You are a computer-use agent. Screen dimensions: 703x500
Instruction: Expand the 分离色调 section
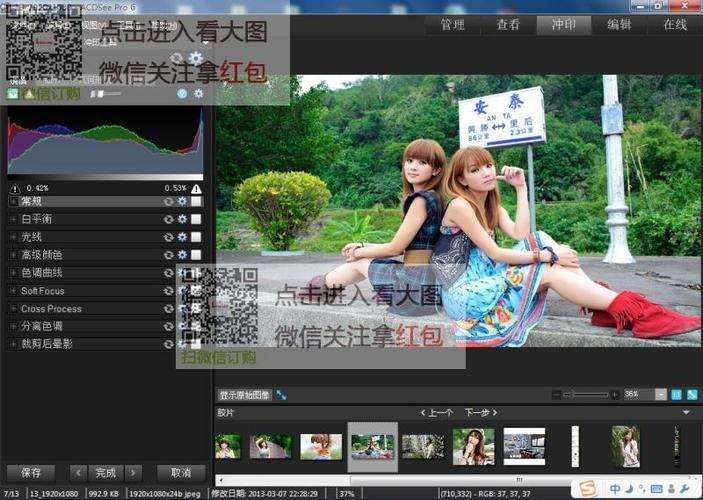coord(13,326)
